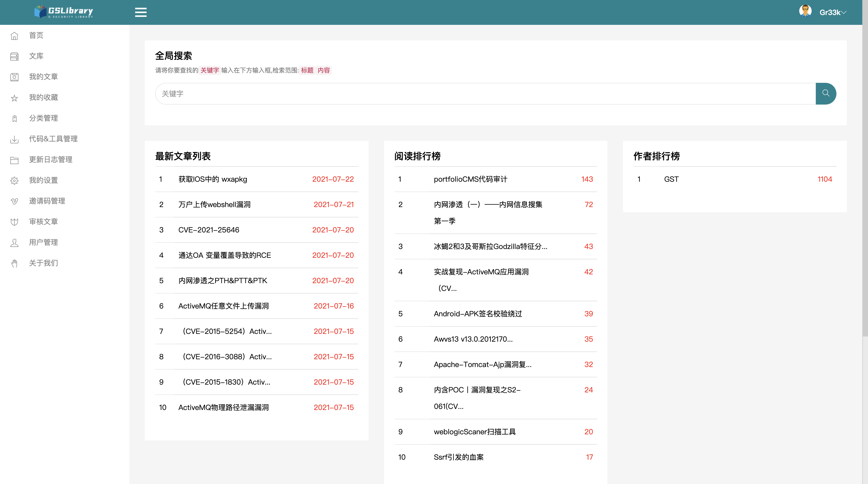Open article 万户上传webshell漏洞
Viewport: 868px width, 484px height.
(x=214, y=204)
